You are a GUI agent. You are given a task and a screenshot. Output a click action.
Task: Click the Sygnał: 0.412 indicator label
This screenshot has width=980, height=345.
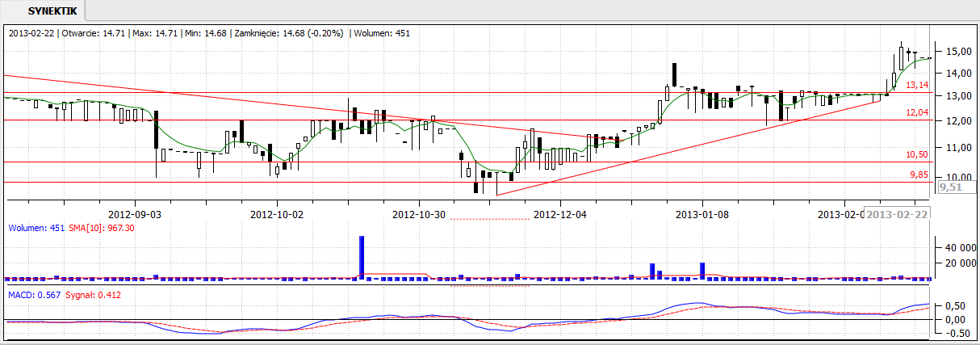[94, 294]
